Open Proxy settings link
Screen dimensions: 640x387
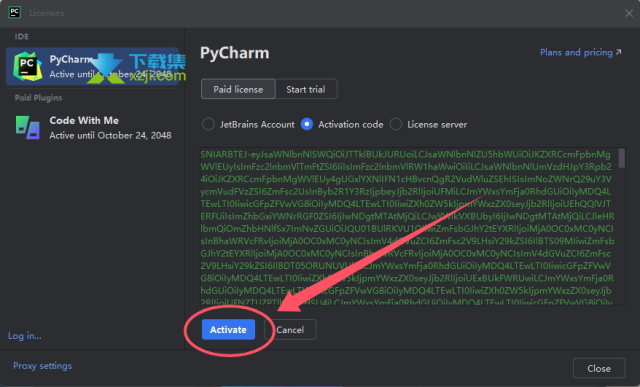coord(42,365)
